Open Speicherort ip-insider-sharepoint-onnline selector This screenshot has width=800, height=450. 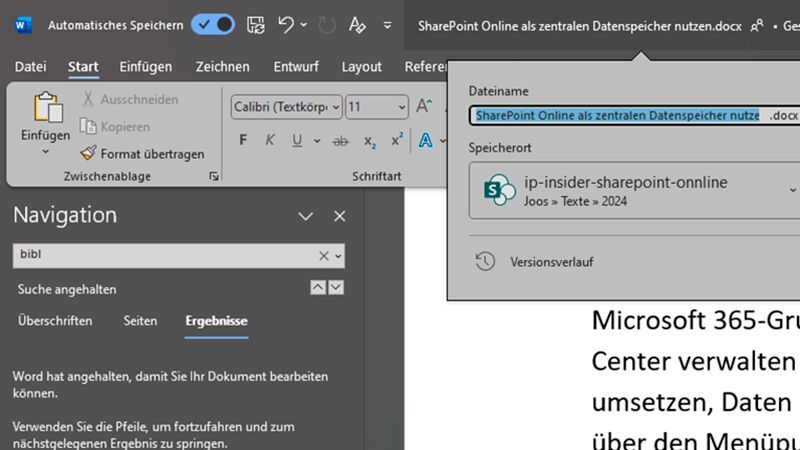coord(634,191)
